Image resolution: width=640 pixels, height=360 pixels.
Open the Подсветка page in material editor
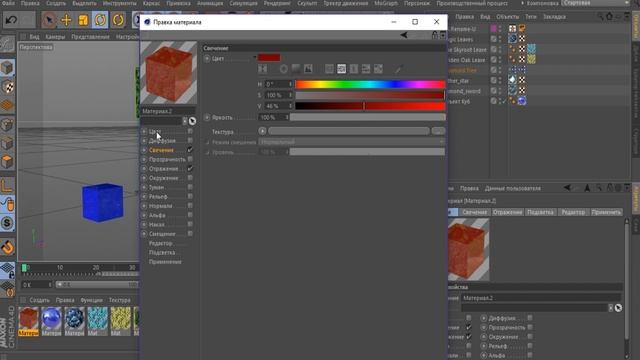(x=162, y=253)
